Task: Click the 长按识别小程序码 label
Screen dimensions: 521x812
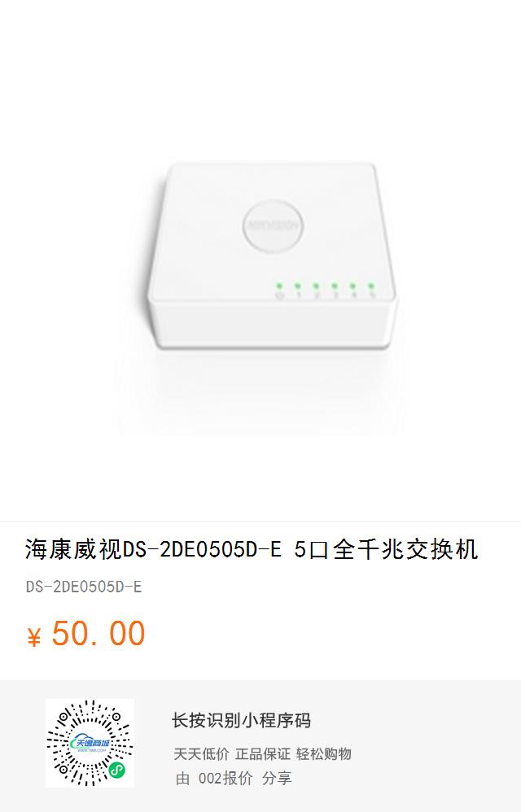Action: [241, 720]
